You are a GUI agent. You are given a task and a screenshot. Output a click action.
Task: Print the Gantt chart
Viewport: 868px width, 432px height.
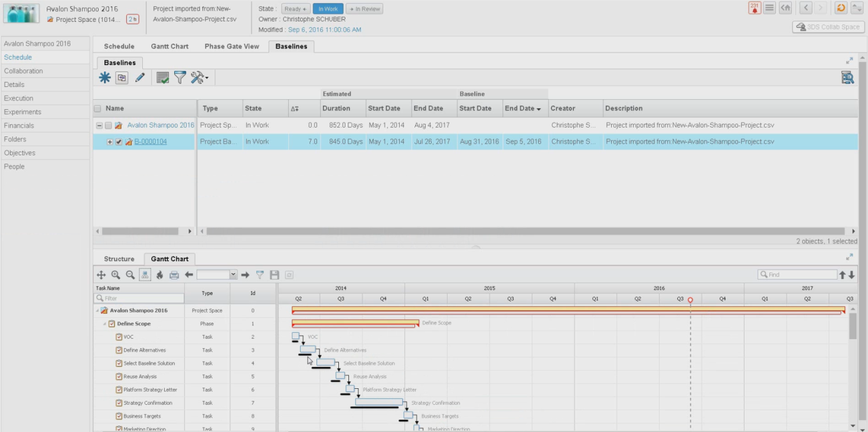(x=174, y=275)
